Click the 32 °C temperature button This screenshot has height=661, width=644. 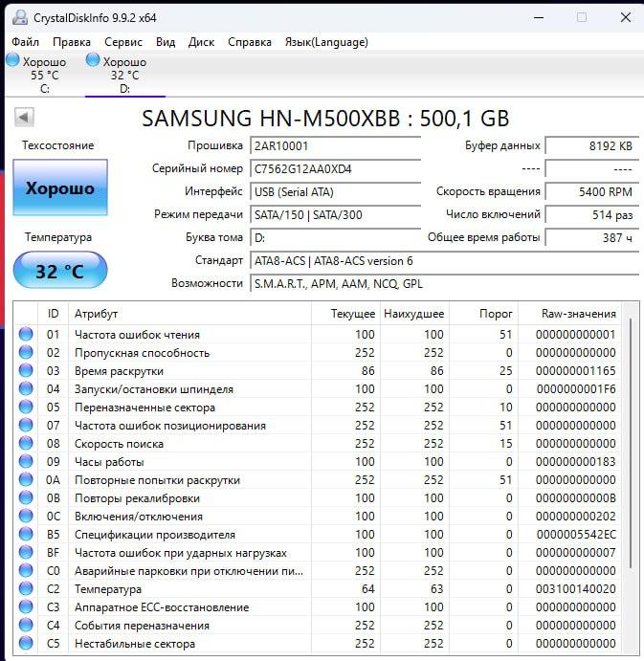(x=60, y=270)
